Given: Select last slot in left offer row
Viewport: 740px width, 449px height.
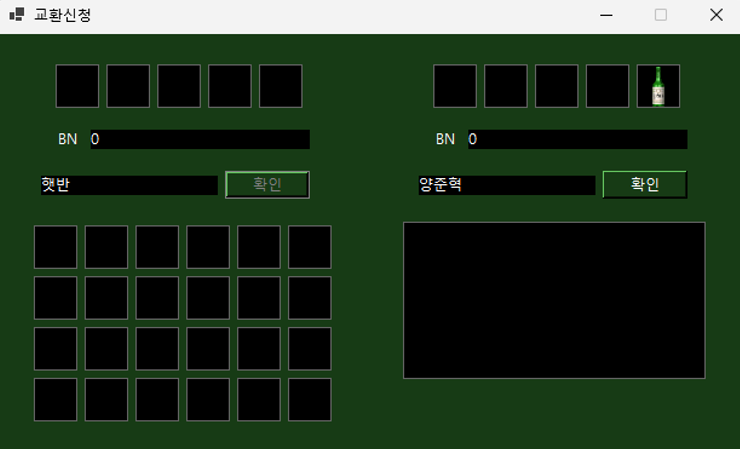Looking at the screenshot, I should pyautogui.click(x=281, y=86).
